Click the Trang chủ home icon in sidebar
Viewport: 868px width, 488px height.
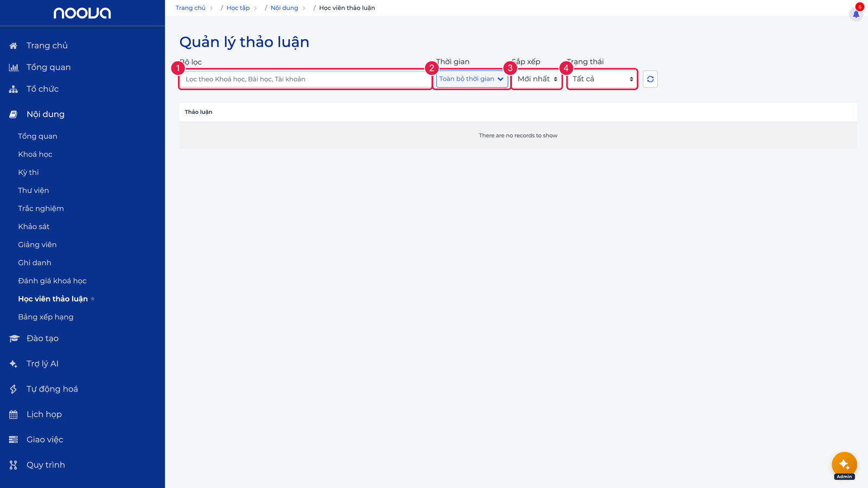[14, 46]
